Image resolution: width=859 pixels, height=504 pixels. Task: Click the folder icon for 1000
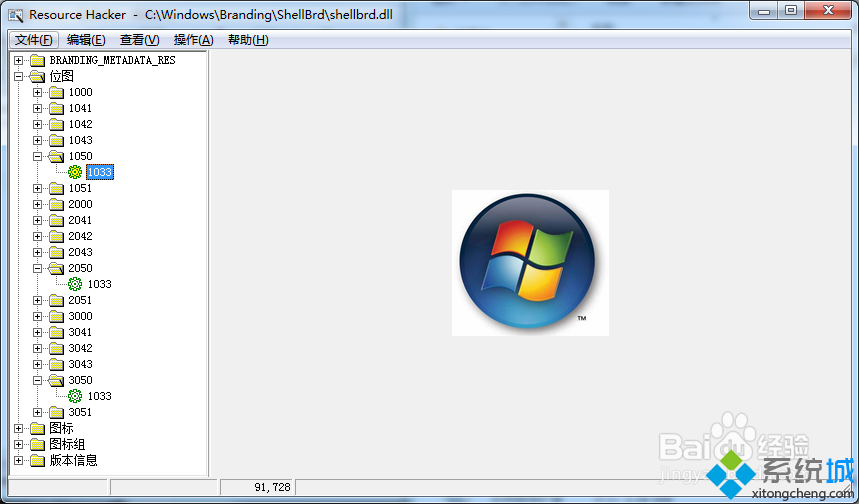pyautogui.click(x=56, y=92)
